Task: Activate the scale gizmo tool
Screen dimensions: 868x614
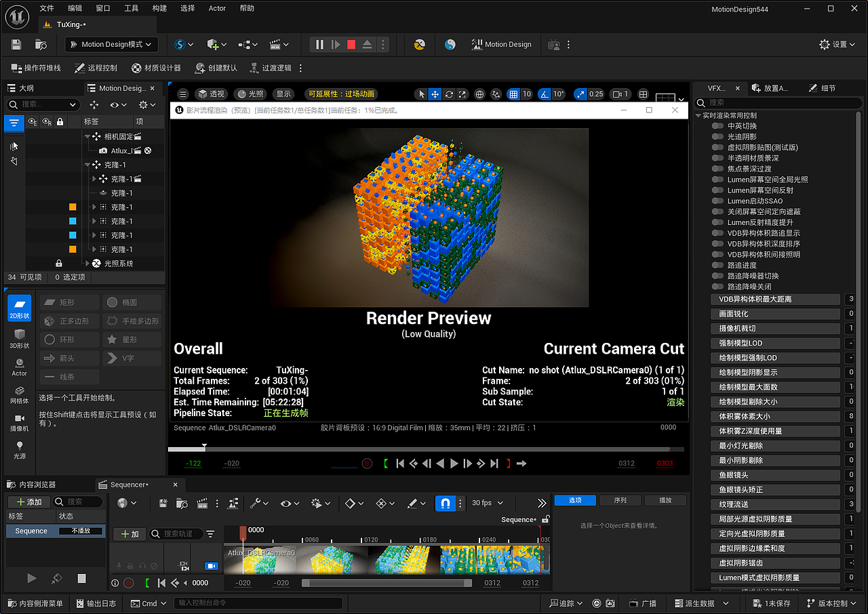Action: 462,94
